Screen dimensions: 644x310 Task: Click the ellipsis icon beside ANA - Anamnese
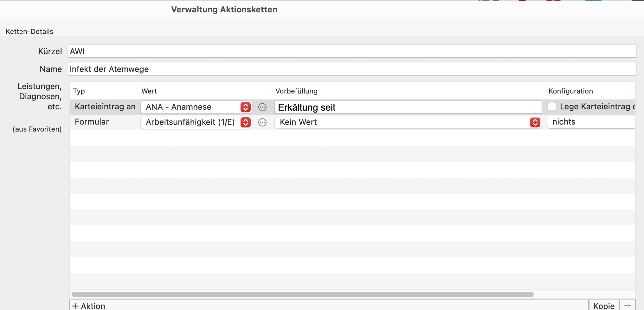tap(262, 107)
